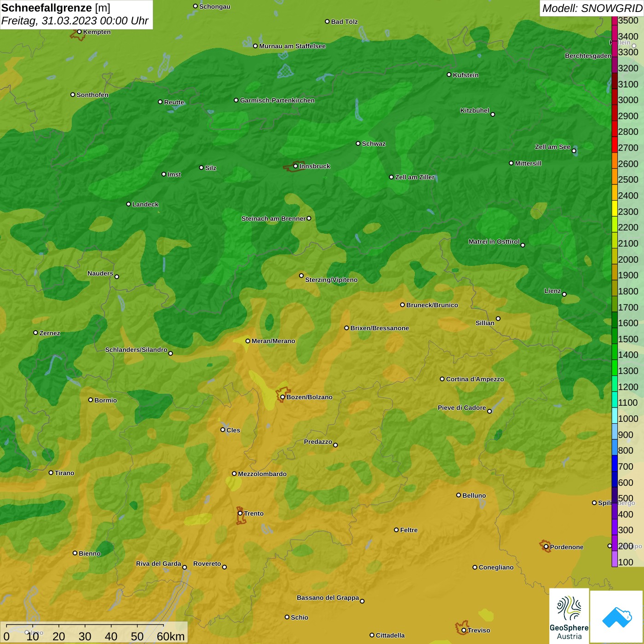Viewport: 644px width, 644px height.
Task: Click the 'Cittadella' label
Action: [390, 635]
